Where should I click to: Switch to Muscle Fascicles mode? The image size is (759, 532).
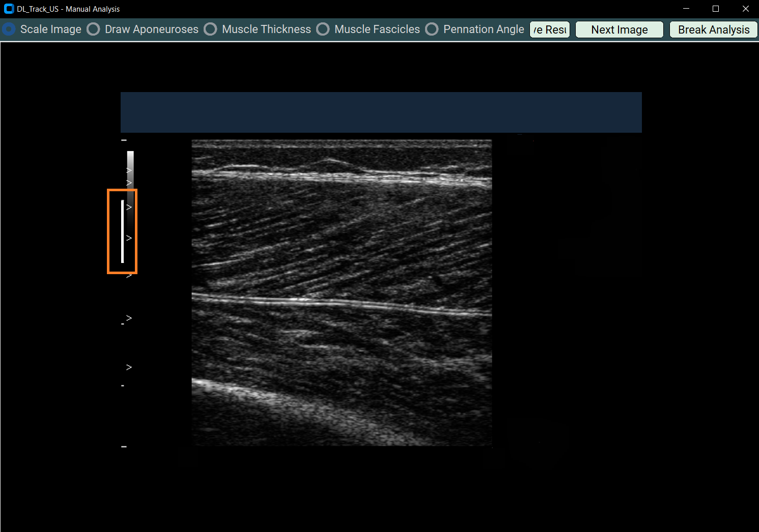tap(323, 29)
